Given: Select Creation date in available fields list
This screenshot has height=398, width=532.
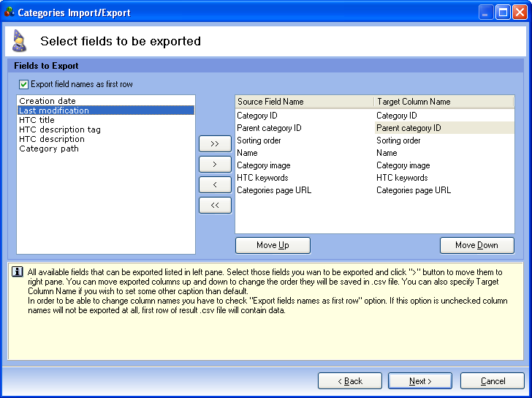Looking at the screenshot, I should [47, 101].
